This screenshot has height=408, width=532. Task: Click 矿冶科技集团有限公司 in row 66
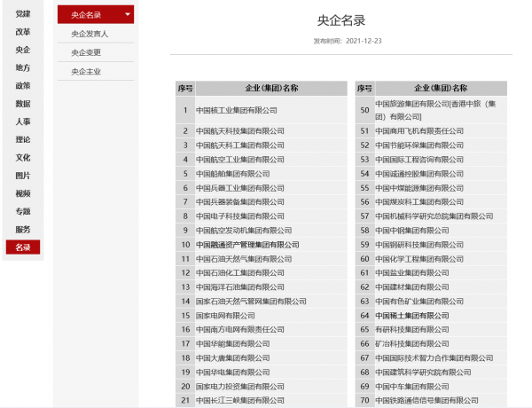click(412, 344)
